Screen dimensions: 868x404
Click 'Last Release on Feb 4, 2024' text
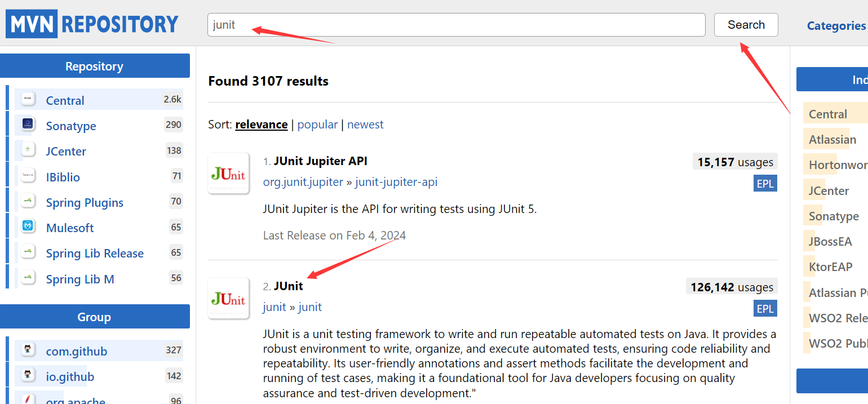tap(334, 235)
